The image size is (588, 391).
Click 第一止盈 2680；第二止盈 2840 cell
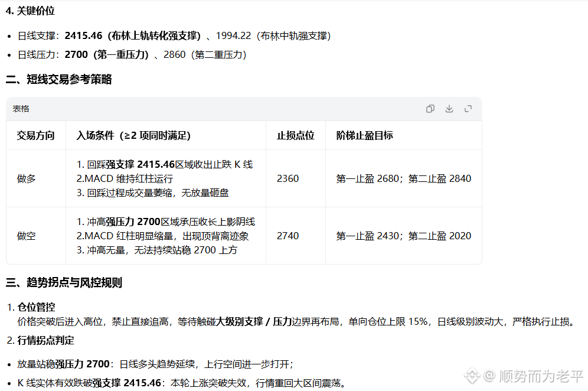(403, 178)
